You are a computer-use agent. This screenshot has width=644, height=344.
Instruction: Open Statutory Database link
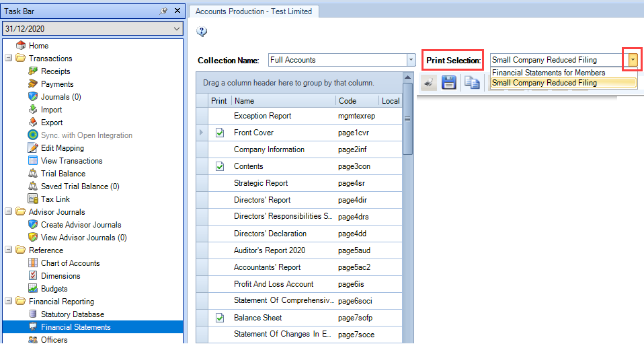[73, 314]
